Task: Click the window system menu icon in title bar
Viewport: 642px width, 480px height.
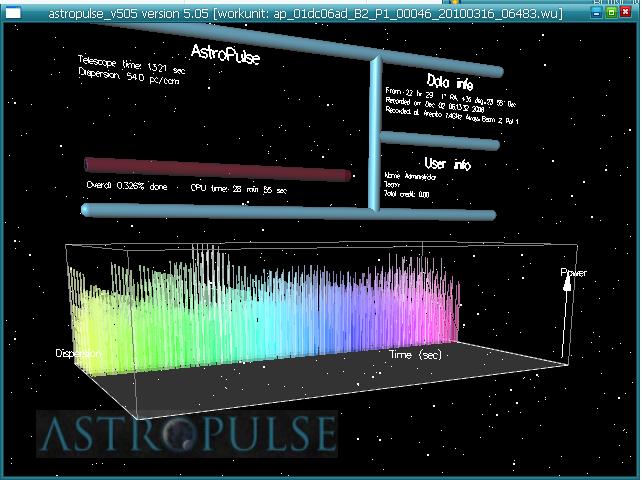Action: click(13, 13)
